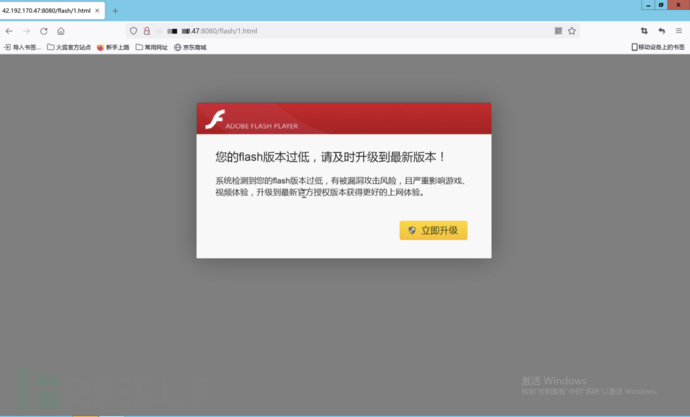Click the undo arrow toolbar icon

point(661,31)
